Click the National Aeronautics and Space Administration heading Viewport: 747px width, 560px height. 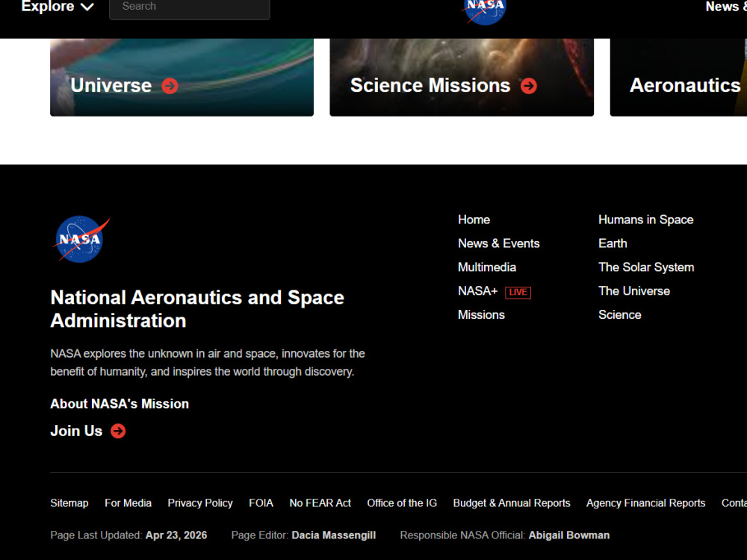pyautogui.click(x=197, y=309)
